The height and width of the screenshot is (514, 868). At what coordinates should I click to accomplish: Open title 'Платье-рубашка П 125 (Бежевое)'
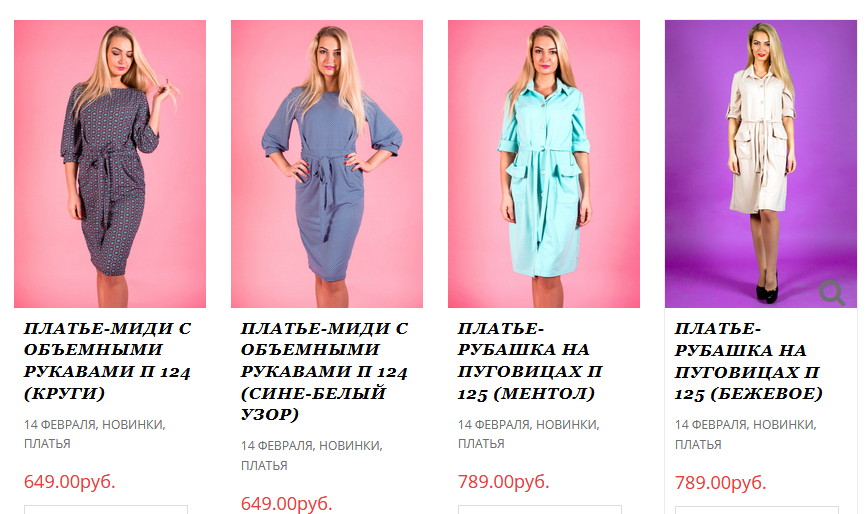pos(748,361)
